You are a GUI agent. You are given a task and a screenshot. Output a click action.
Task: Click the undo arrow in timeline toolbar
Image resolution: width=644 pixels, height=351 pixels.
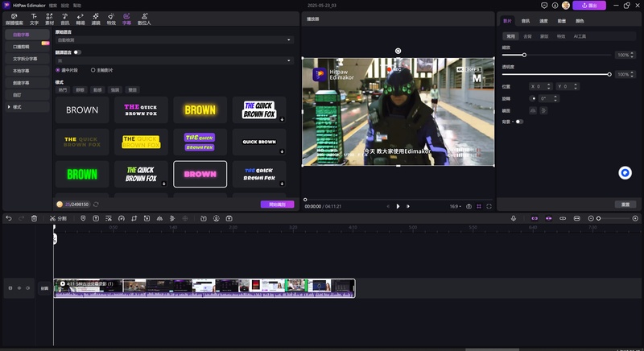pyautogui.click(x=9, y=218)
